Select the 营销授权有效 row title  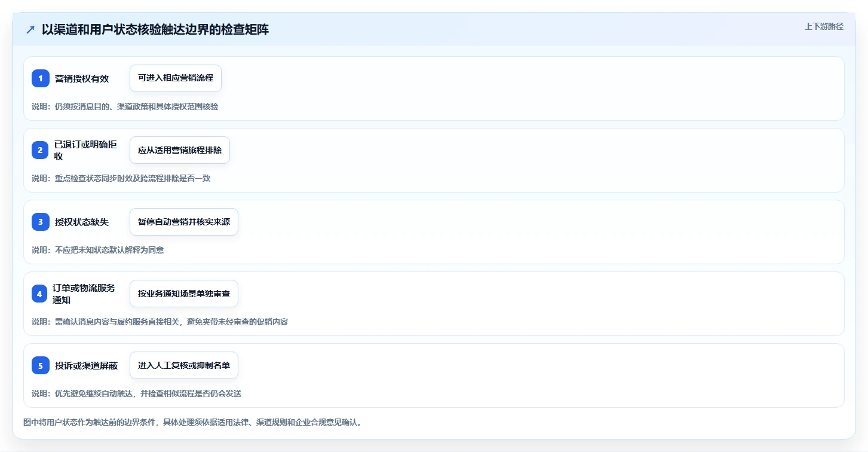[x=82, y=78]
